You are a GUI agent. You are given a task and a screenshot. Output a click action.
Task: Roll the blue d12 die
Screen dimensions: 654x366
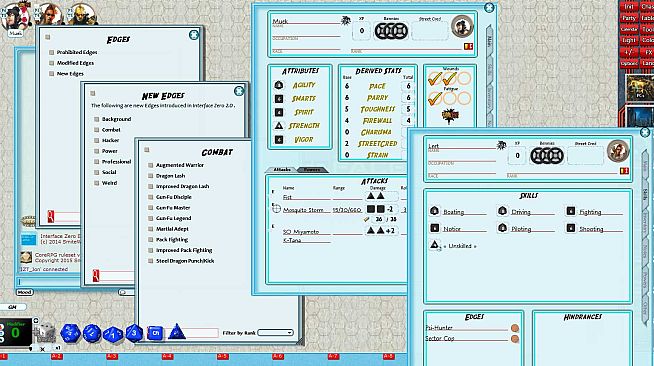pos(91,333)
